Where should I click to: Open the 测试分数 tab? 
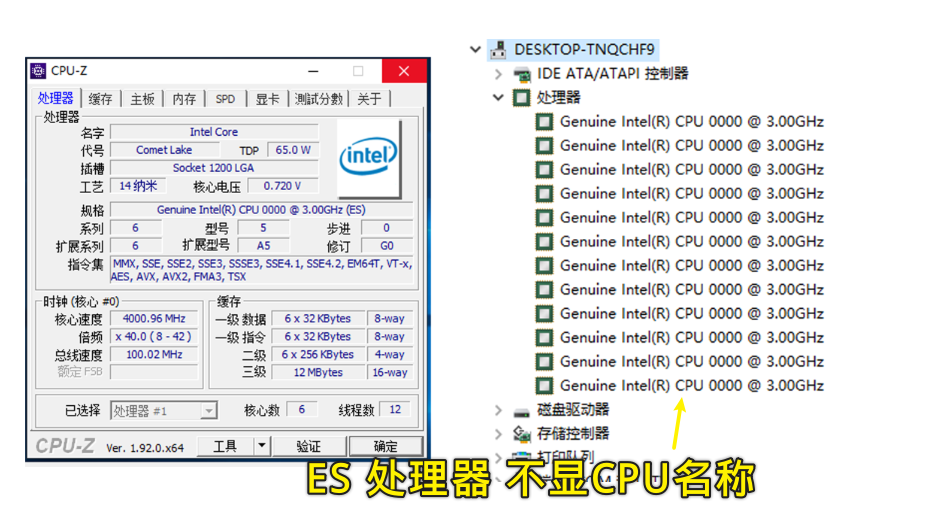coord(319,99)
